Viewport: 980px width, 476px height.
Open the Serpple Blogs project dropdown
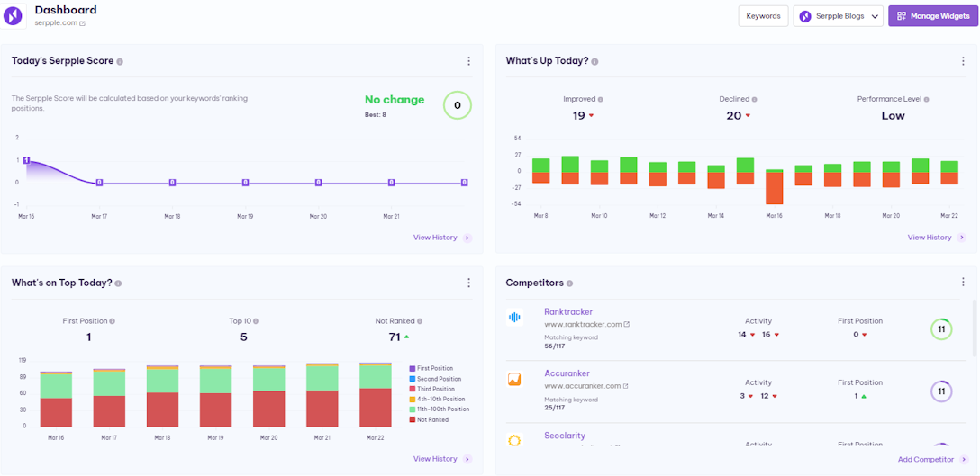[x=838, y=16]
